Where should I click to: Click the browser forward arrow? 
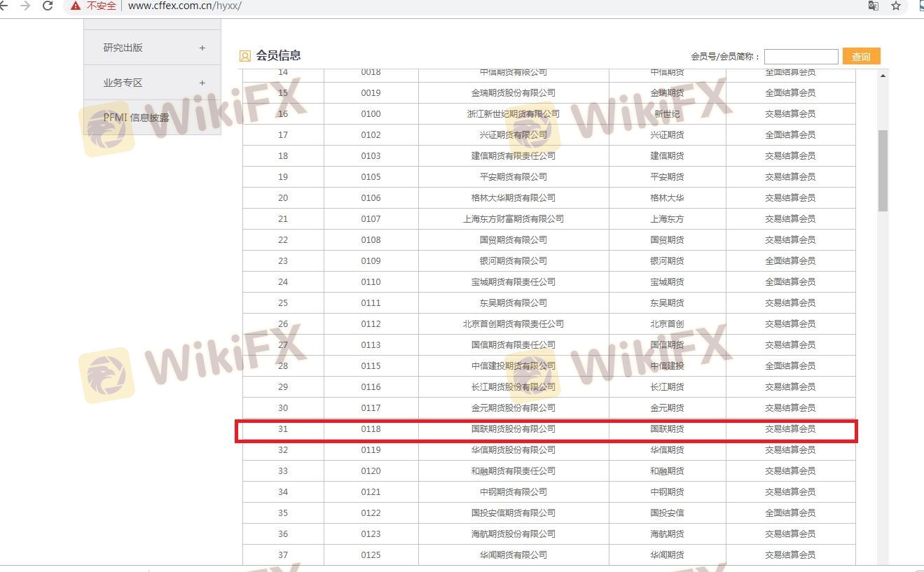pyautogui.click(x=25, y=6)
